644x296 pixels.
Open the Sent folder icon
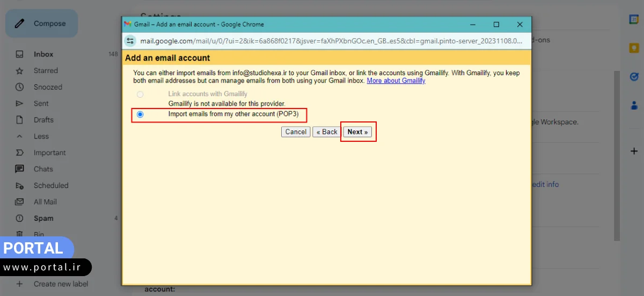20,104
